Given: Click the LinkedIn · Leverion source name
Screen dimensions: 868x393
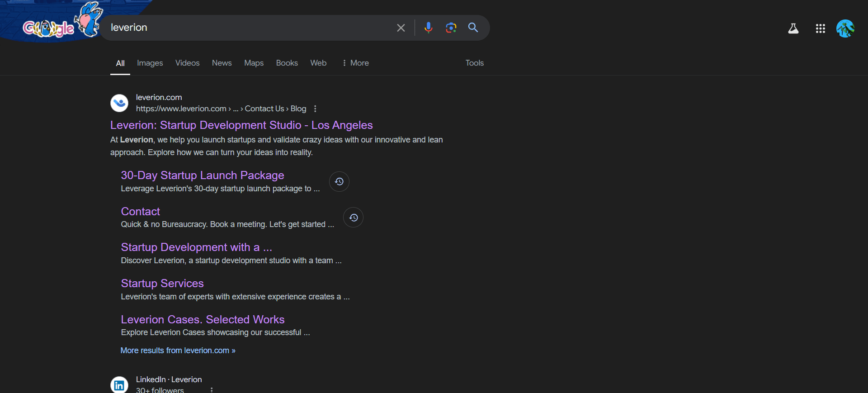Looking at the screenshot, I should pyautogui.click(x=169, y=379).
